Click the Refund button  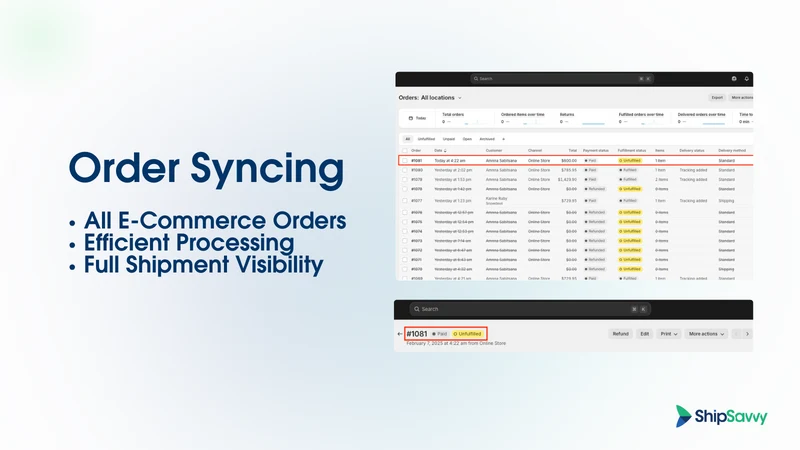(x=620, y=334)
